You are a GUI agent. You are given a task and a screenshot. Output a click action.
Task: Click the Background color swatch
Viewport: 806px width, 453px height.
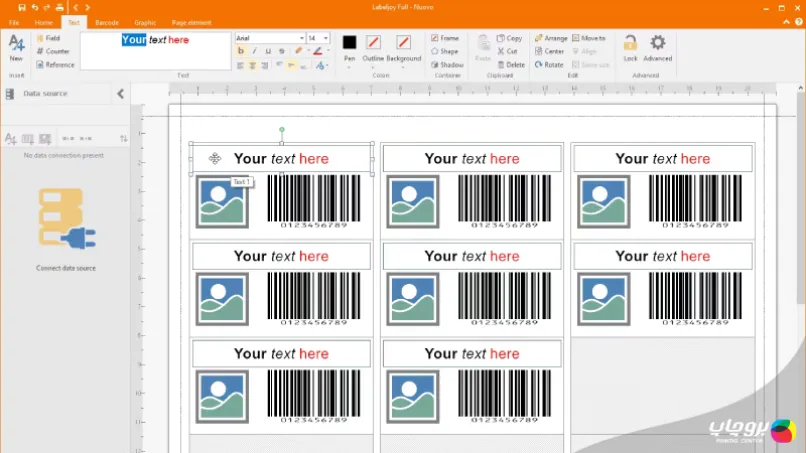[x=404, y=42]
